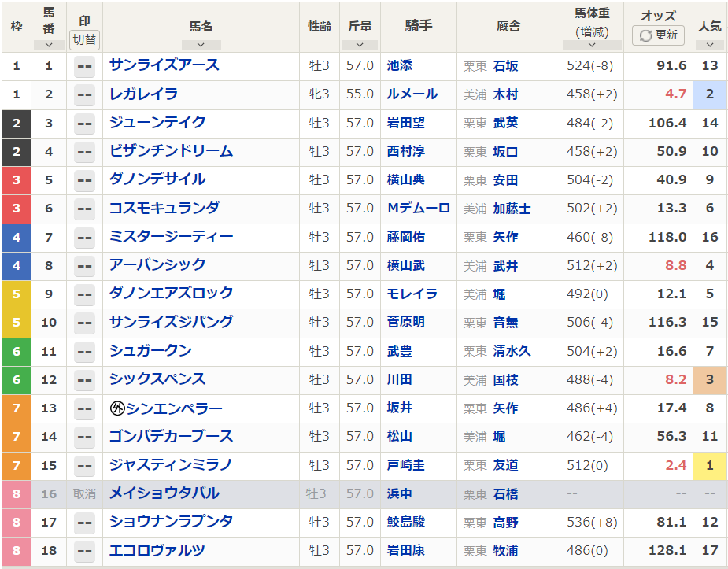Open jockey ルメール profile
This screenshot has height=569, width=728.
click(x=412, y=94)
